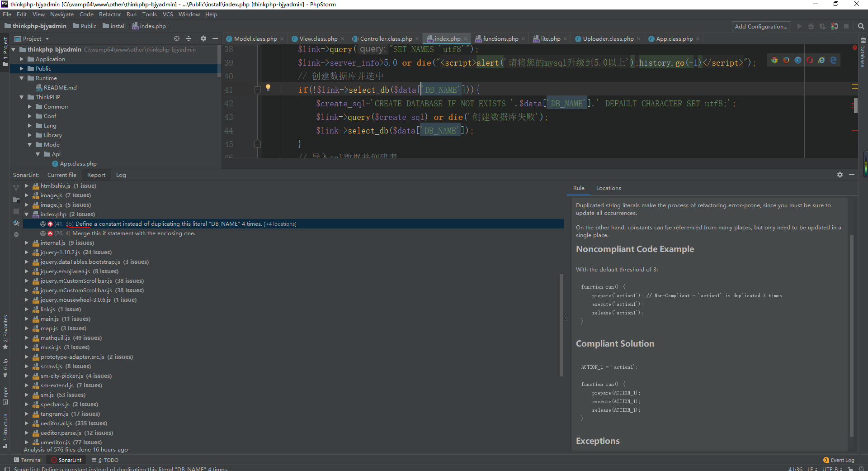
Task: Open the +4 locations link
Action: [x=280, y=224]
